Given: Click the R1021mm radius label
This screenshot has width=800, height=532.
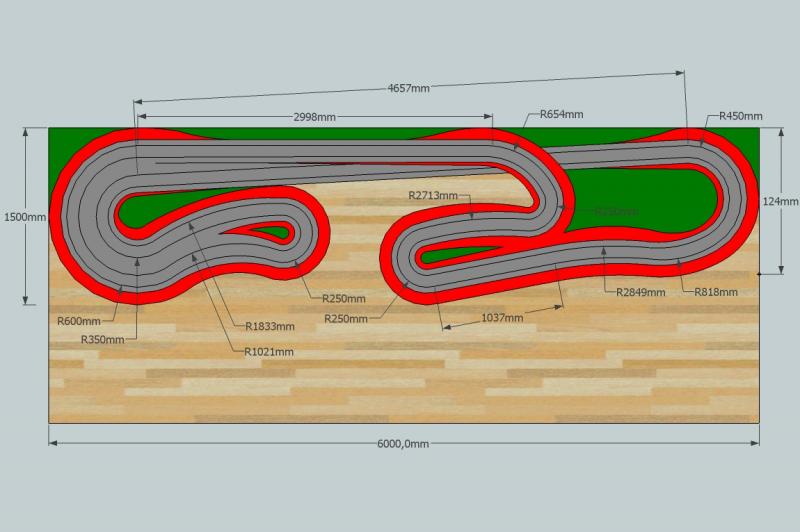Looking at the screenshot, I should tap(269, 352).
